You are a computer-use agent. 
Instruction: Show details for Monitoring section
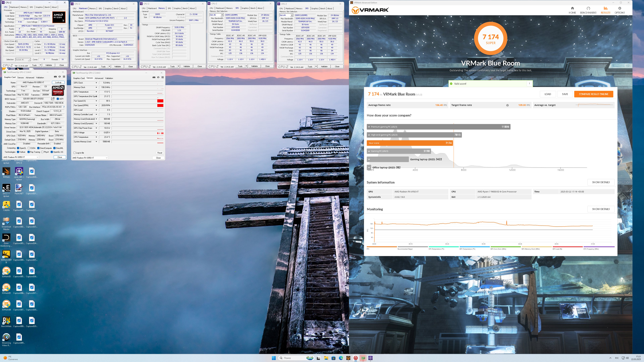click(x=601, y=209)
